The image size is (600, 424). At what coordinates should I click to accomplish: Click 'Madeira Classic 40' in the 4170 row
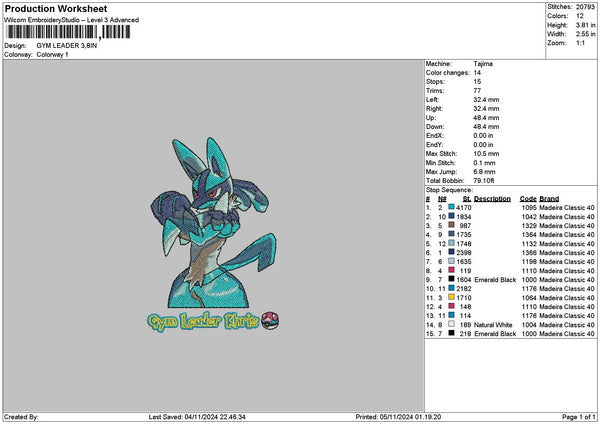[x=567, y=208]
